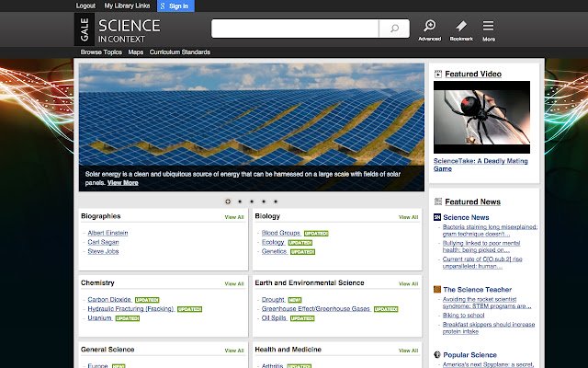Screen dimensions: 588x368
Task: Open Biking to school article
Action: pos(463,315)
